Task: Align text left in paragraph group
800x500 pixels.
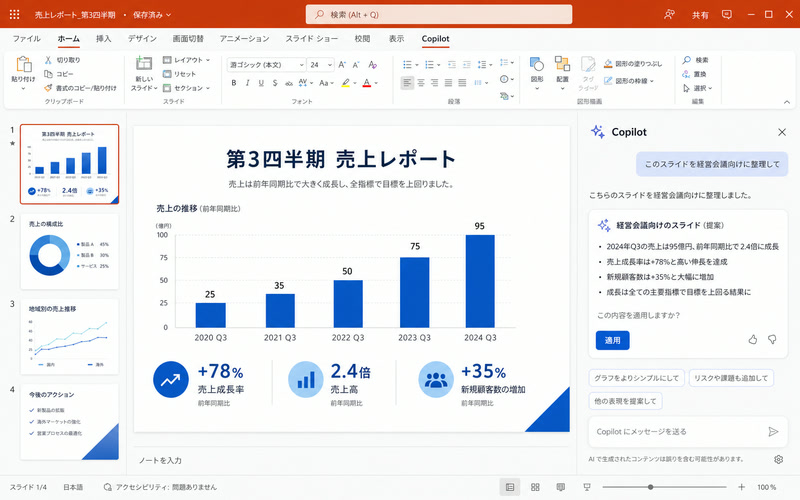Action: point(407,82)
